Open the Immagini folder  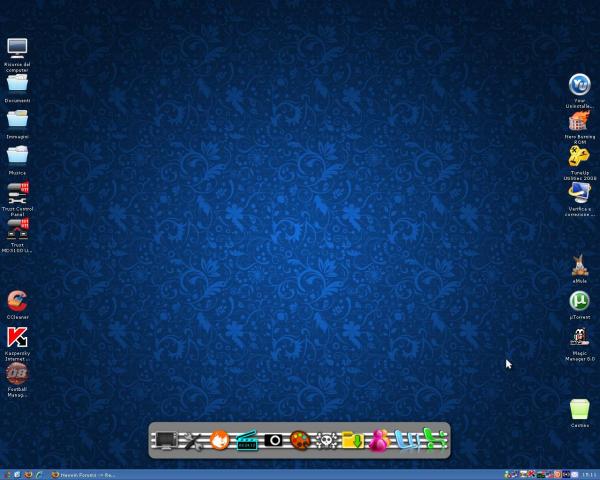point(17,124)
